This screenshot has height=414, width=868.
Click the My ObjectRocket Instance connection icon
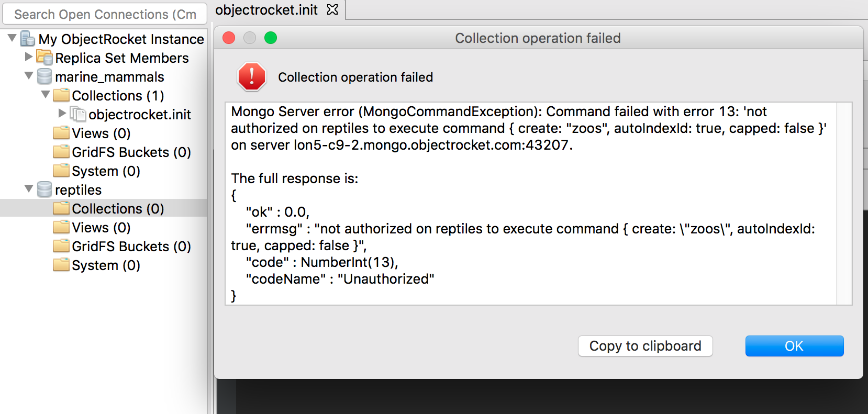pos(26,39)
